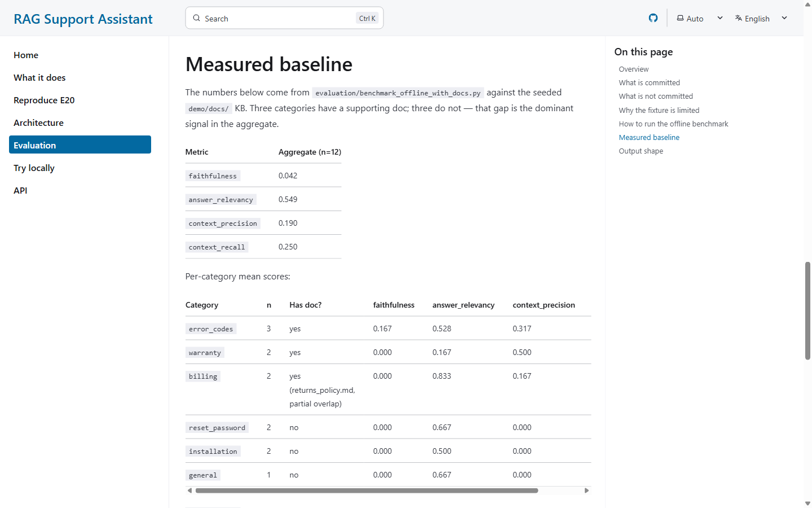This screenshot has height=508, width=812.
Task: Click the 0.042 aggregate value
Action: click(x=288, y=176)
